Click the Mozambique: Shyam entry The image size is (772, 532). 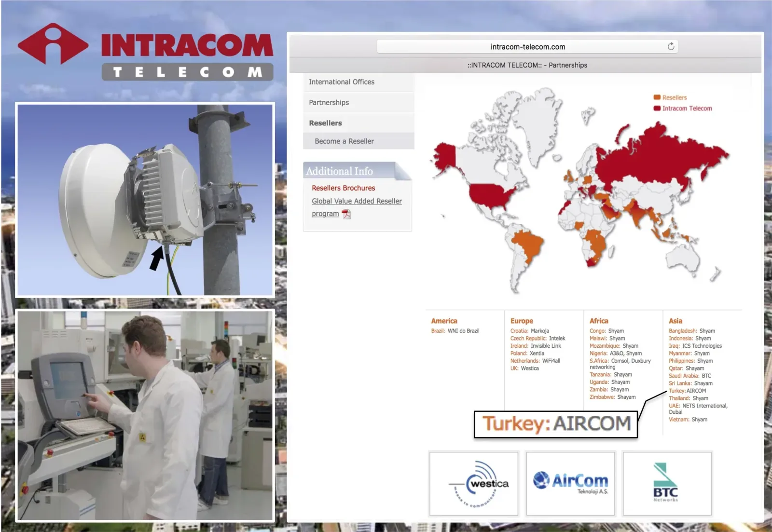(x=614, y=346)
